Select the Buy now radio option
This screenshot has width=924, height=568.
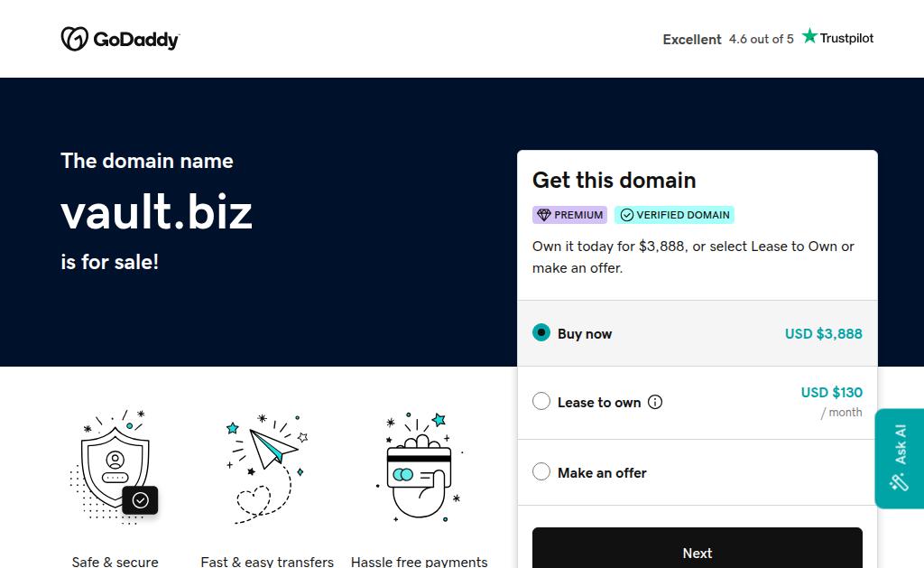point(541,332)
